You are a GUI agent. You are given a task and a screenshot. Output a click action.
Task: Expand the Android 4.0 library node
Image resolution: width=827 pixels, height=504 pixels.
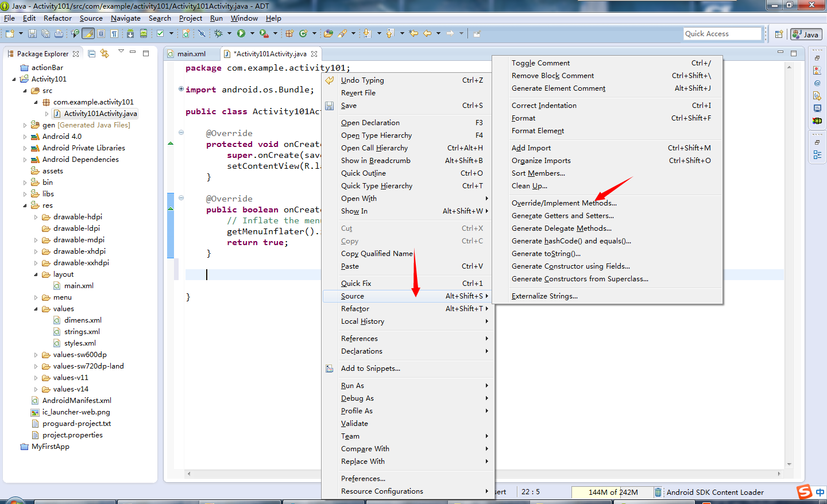(x=25, y=137)
